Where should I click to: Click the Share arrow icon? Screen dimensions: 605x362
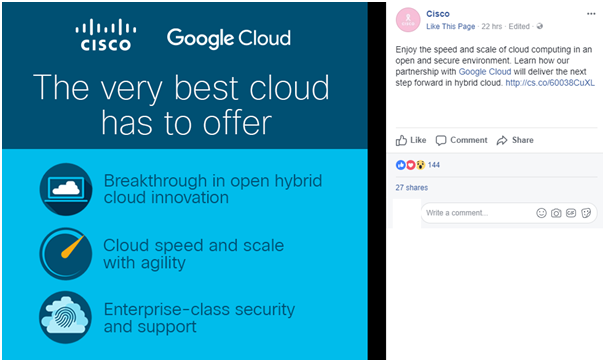[x=502, y=140]
